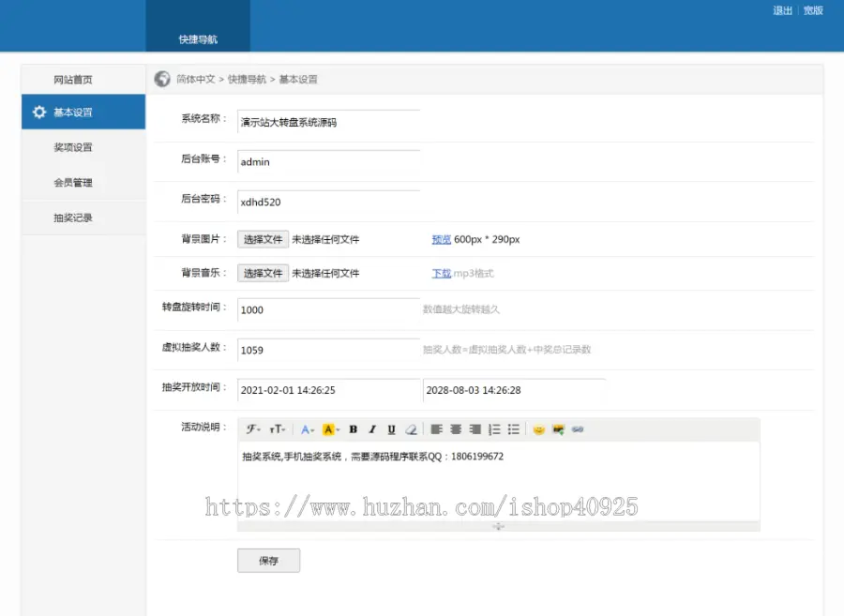Image resolution: width=844 pixels, height=616 pixels.
Task: Toggle underline formatting in editor
Action: pyautogui.click(x=391, y=429)
